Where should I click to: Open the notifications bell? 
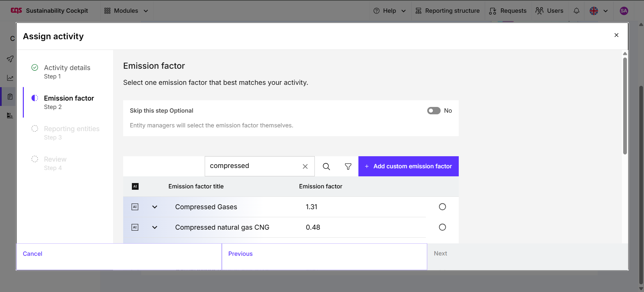coord(576,11)
